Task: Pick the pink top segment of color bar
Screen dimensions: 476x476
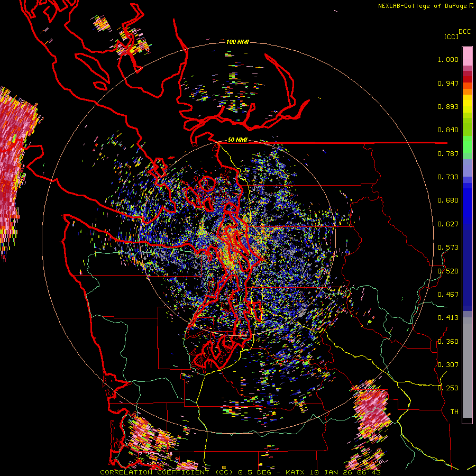Action: pos(467,56)
